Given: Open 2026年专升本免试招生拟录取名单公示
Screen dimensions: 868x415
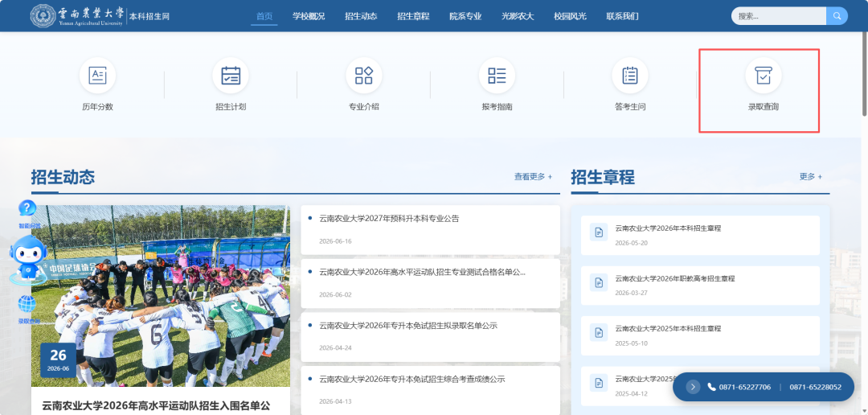Looking at the screenshot, I should (x=408, y=325).
